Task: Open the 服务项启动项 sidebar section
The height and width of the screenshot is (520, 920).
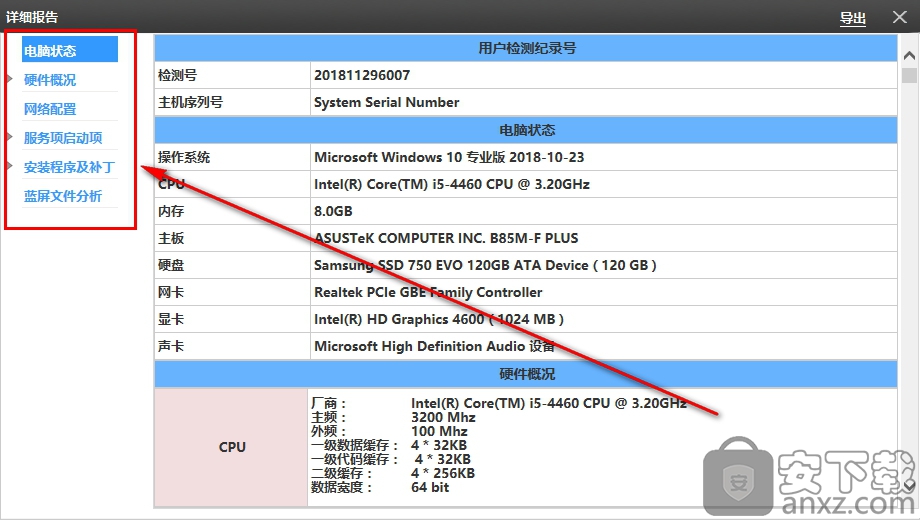Action: point(63,138)
